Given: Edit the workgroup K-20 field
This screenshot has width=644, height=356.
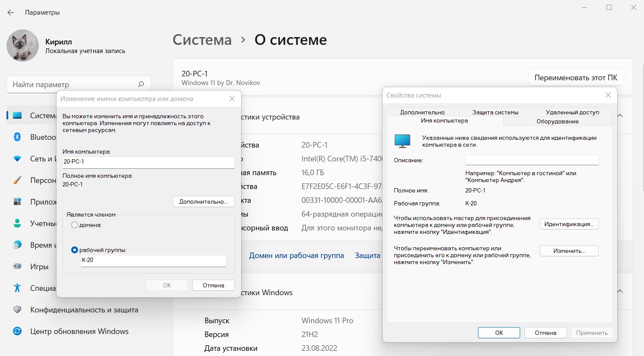Looking at the screenshot, I should 154,260.
